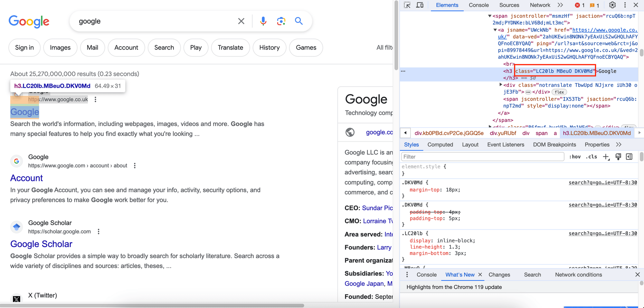Click the blue magnifier search button

pyautogui.click(x=299, y=21)
